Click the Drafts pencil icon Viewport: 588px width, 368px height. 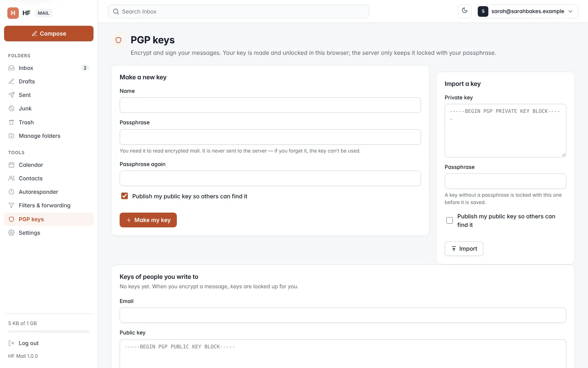coord(11,81)
